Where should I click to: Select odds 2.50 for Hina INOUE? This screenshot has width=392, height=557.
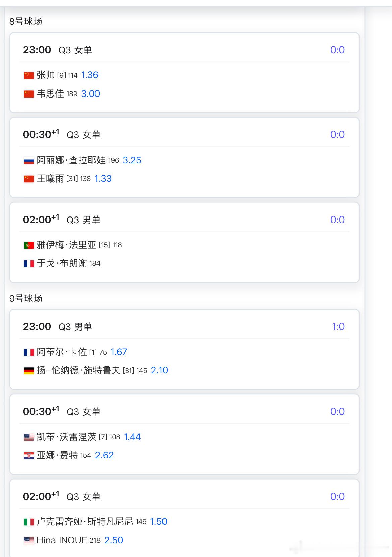(114, 540)
